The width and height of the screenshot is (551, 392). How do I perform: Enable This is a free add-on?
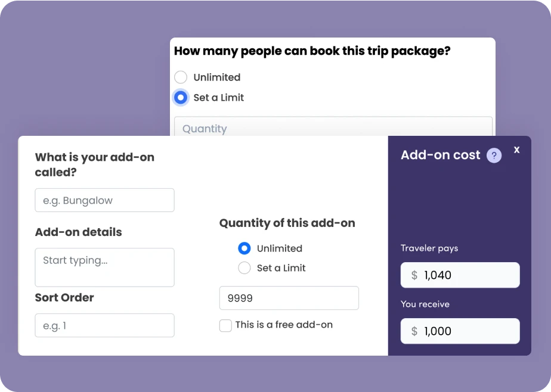[x=225, y=325]
